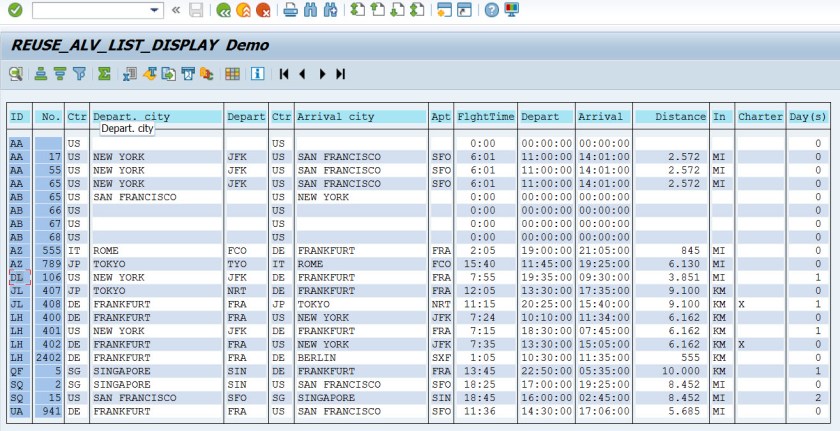Click the green Enter checkmark icon

point(15,10)
